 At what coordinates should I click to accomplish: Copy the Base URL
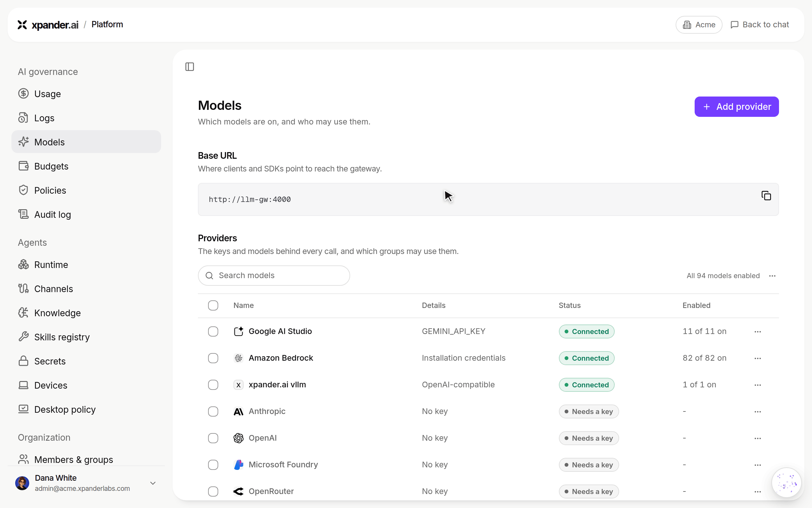click(766, 196)
